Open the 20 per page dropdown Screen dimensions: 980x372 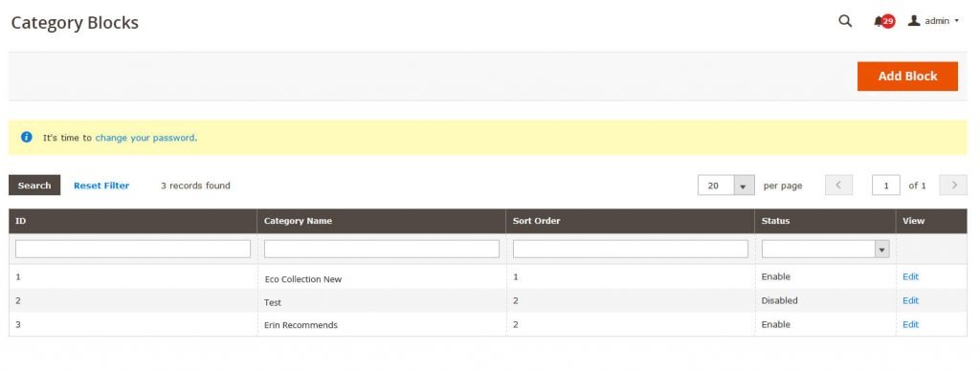[x=726, y=186]
